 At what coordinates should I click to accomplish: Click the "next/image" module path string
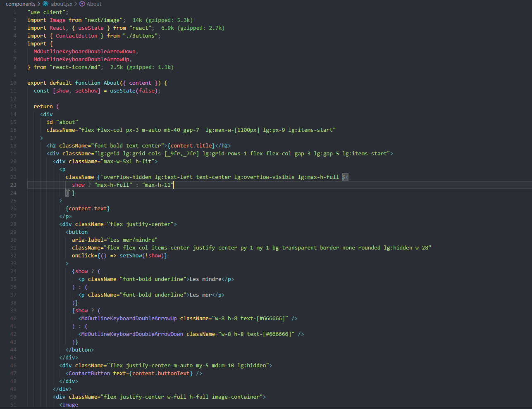coord(104,19)
